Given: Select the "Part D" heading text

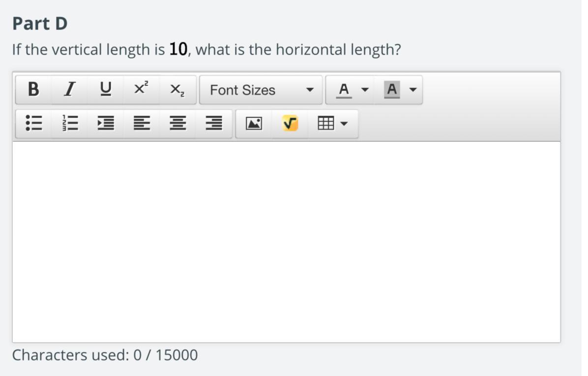Looking at the screenshot, I should (x=40, y=24).
